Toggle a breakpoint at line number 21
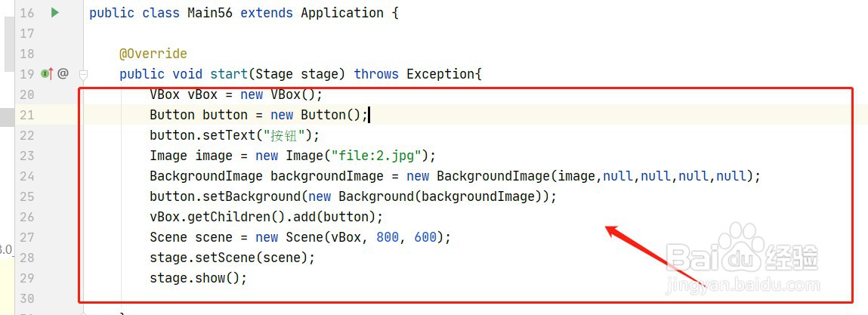The image size is (868, 315). point(26,115)
